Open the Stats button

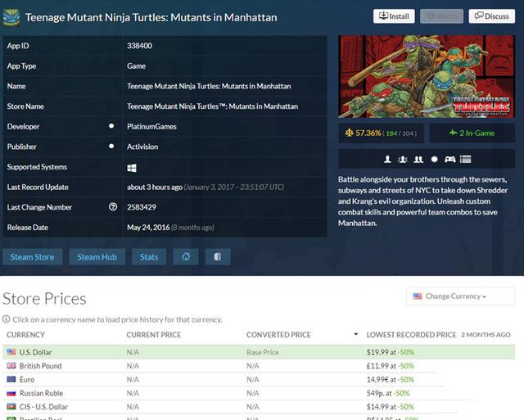click(149, 257)
